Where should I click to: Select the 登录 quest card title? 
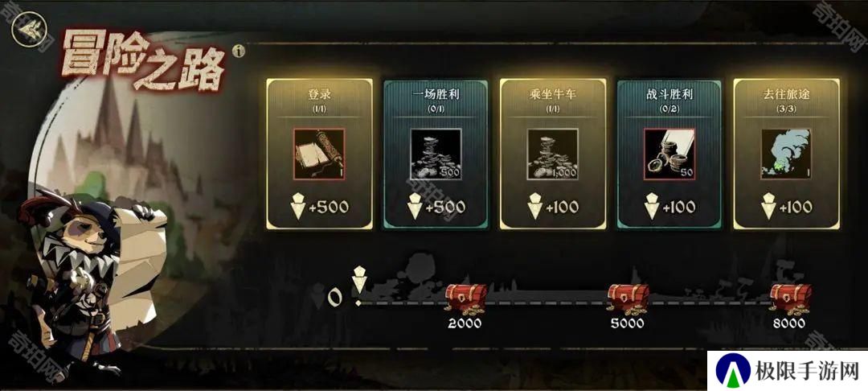319,95
